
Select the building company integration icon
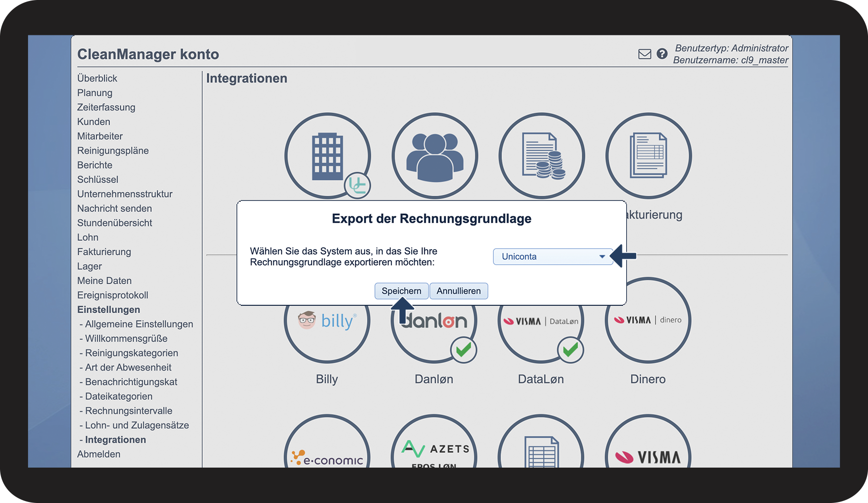click(327, 156)
